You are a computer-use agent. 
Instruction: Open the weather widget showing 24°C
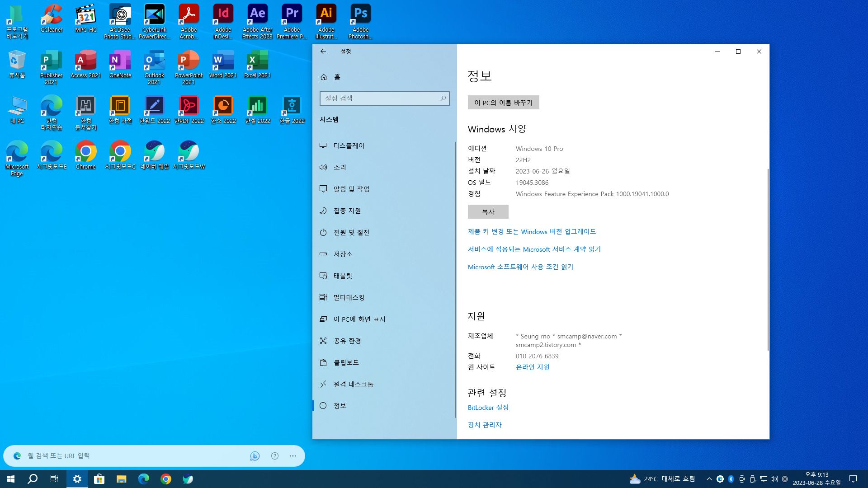662,479
